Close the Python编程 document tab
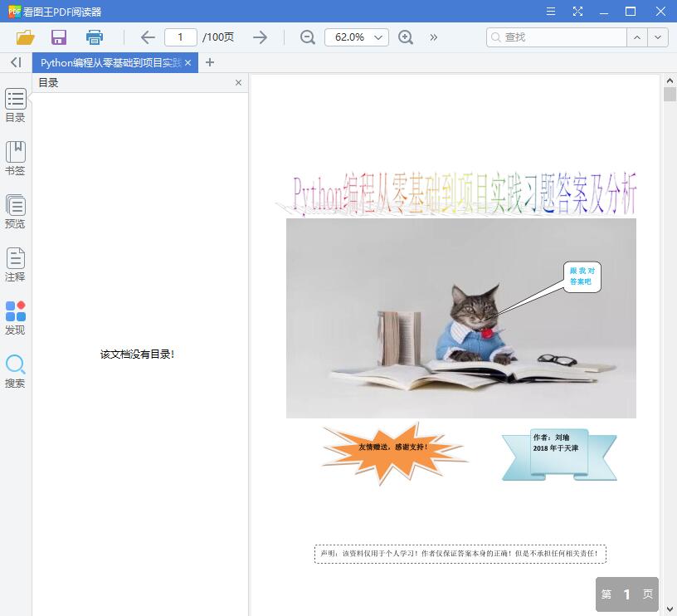Viewport: 677px width, 616px height. (x=188, y=62)
